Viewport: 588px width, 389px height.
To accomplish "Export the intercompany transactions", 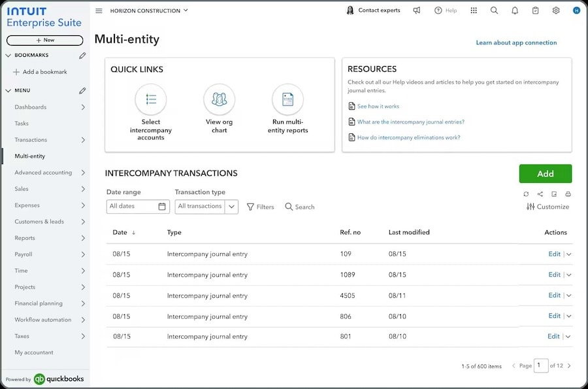I will [x=554, y=194].
